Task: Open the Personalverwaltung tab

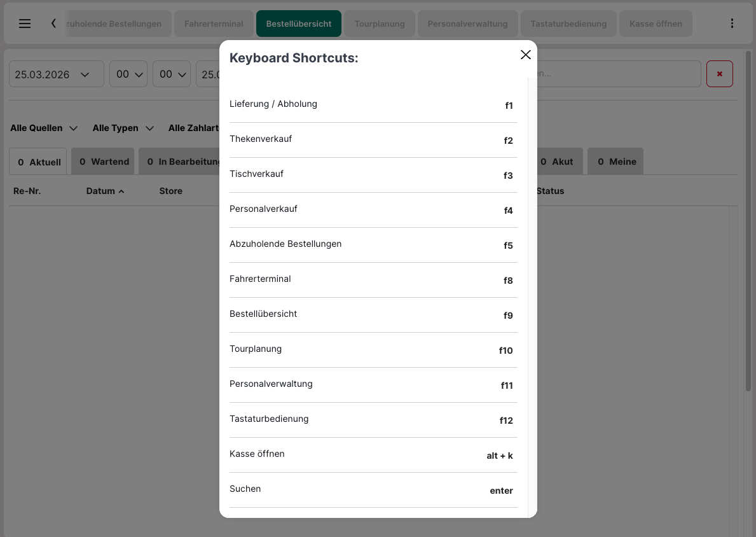Action: pyautogui.click(x=467, y=24)
